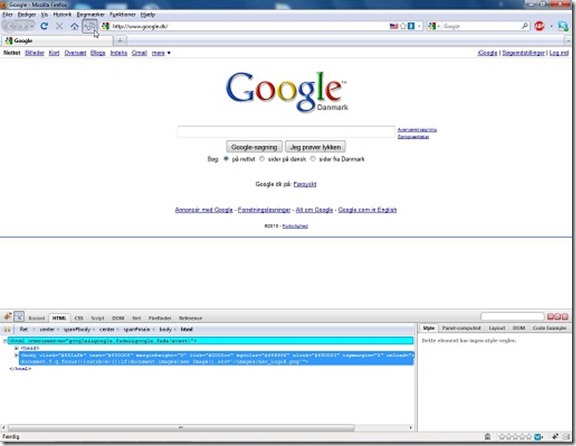Click the Google-søgning button
Viewport: 576px width, 446px height.
tap(254, 147)
